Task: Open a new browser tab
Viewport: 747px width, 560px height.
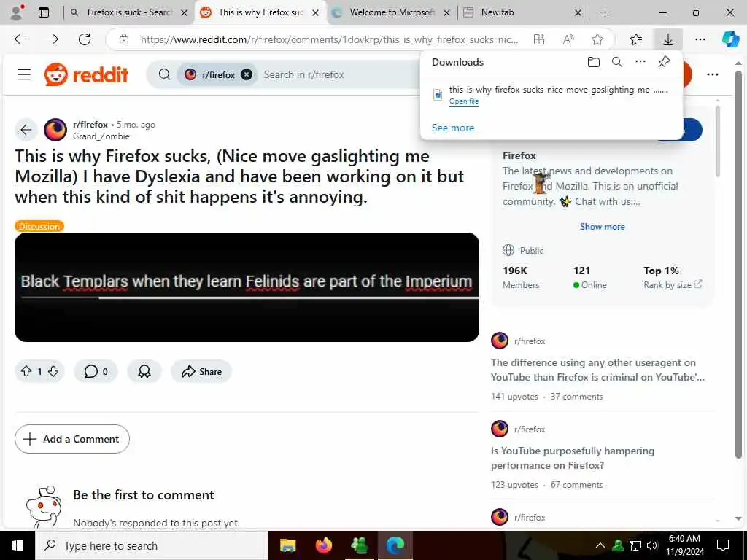Action: click(x=605, y=12)
